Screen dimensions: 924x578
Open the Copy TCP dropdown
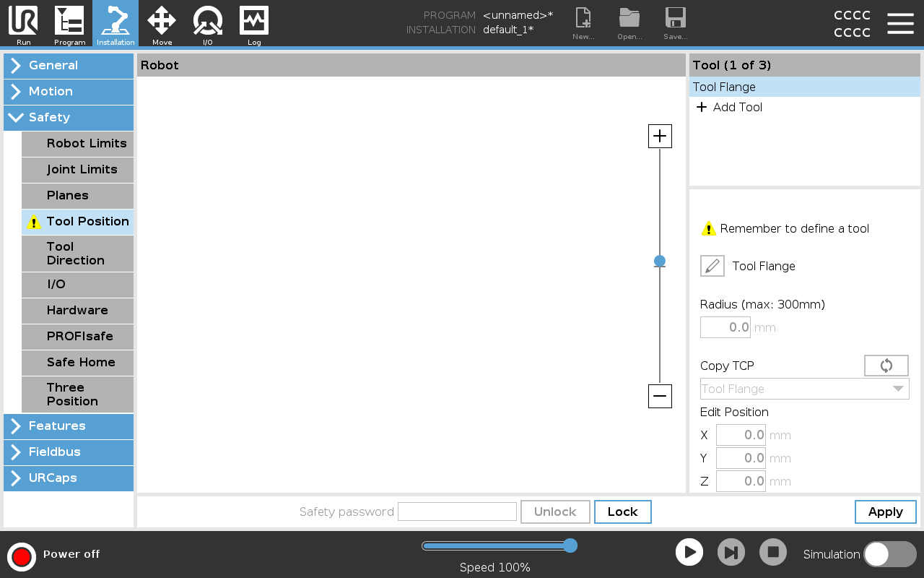point(804,389)
